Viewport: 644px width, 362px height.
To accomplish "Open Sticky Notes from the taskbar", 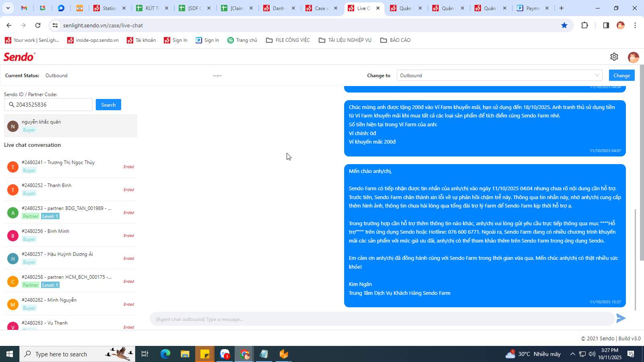I will [205, 354].
